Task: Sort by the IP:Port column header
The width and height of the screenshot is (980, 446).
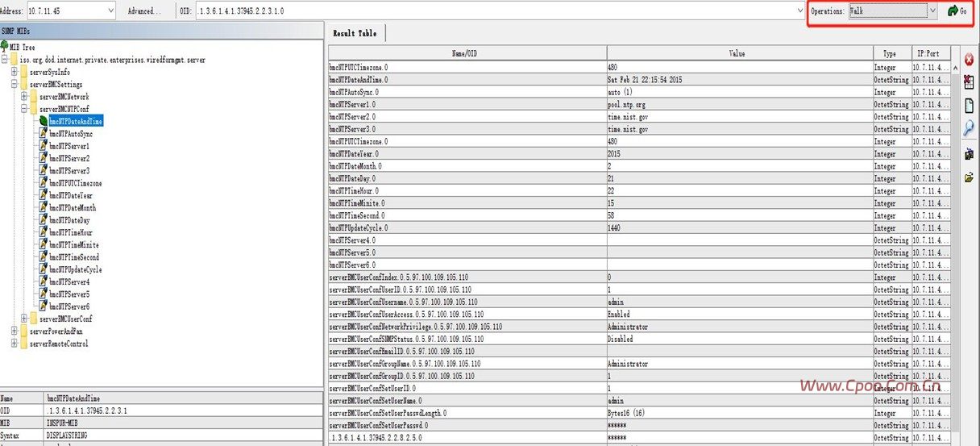Action: (x=931, y=53)
